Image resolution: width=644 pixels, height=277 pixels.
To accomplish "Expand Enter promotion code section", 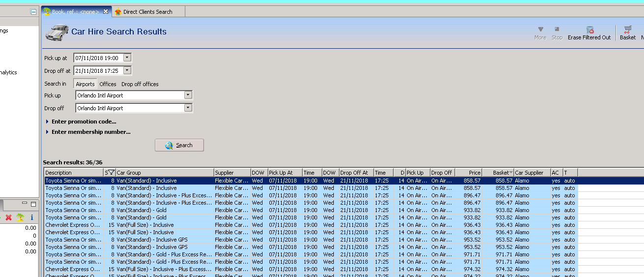I will point(81,122).
